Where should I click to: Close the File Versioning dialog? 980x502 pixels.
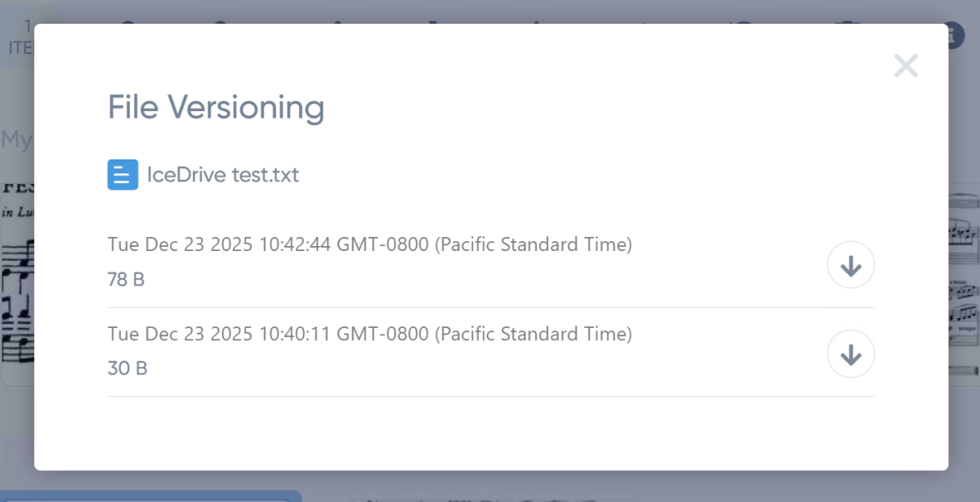tap(906, 65)
